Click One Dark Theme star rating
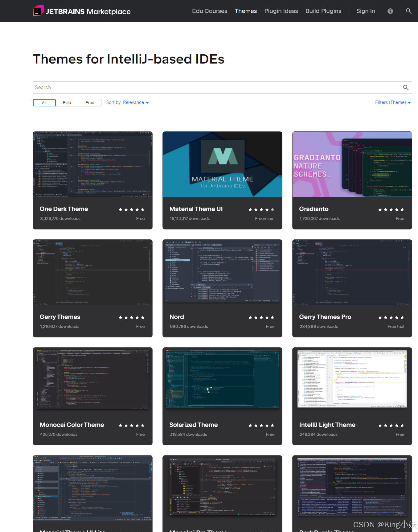Viewport: 418px width, 532px height. click(132, 209)
